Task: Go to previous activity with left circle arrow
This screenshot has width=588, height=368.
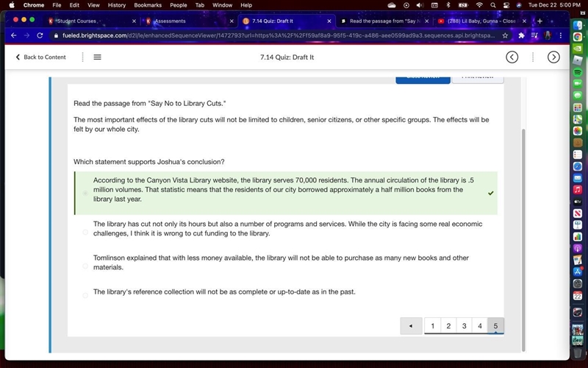Action: (x=512, y=57)
